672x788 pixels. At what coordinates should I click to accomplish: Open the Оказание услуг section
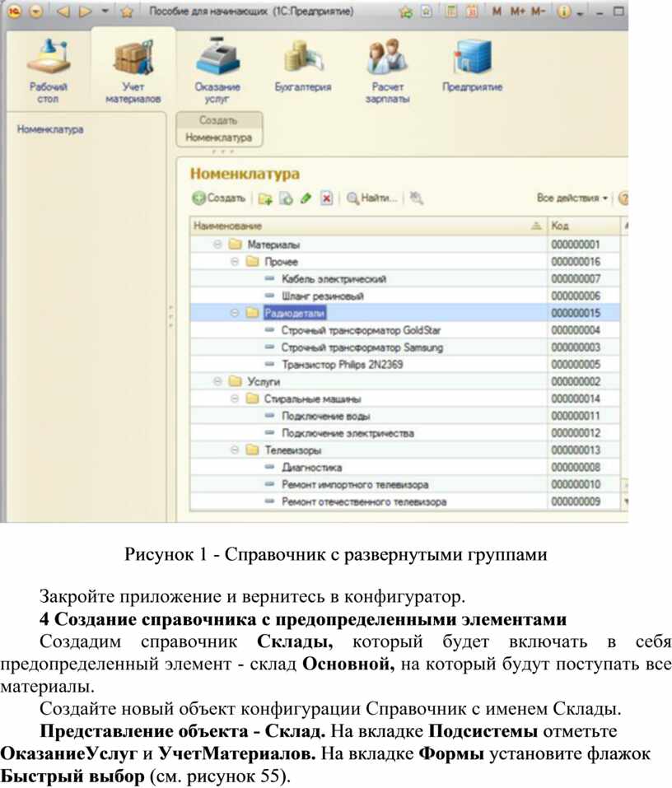(217, 72)
